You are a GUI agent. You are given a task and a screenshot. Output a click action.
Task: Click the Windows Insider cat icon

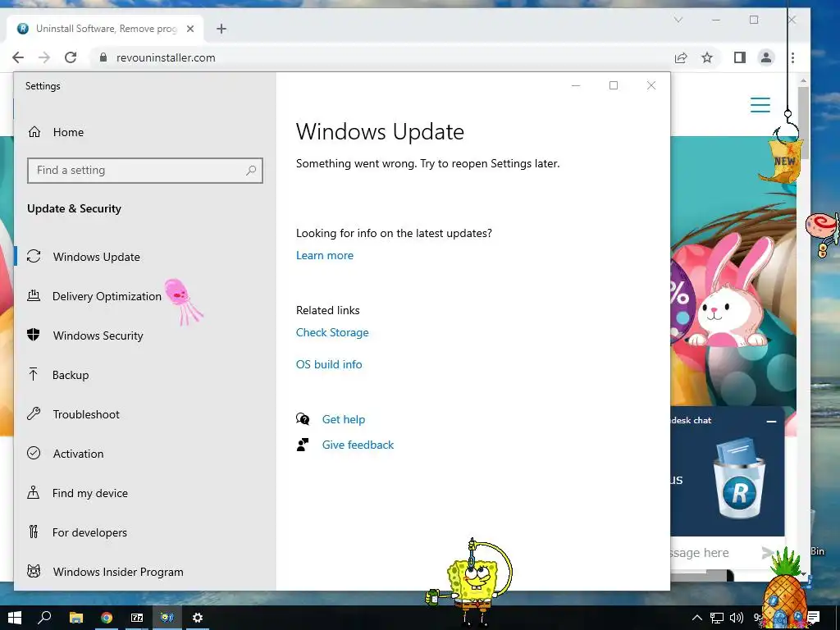click(34, 571)
